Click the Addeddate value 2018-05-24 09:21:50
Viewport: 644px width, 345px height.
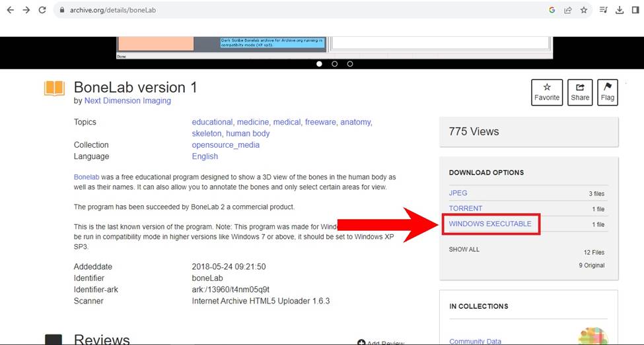point(229,267)
